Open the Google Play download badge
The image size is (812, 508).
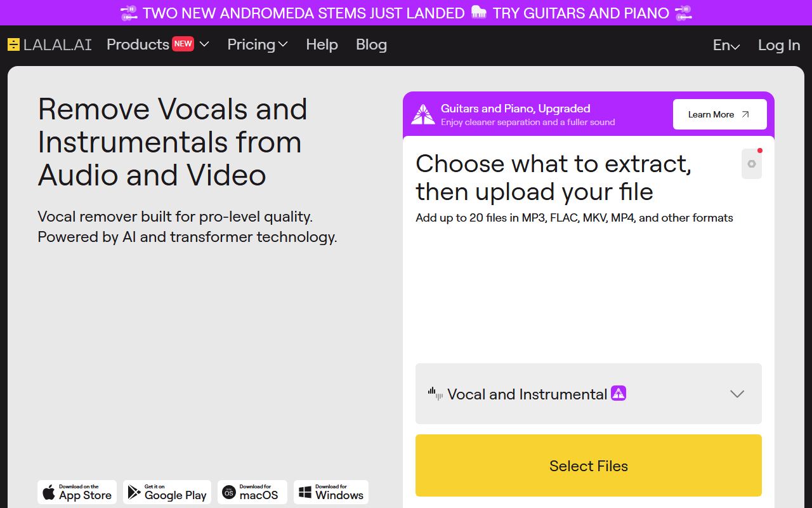pos(167,492)
